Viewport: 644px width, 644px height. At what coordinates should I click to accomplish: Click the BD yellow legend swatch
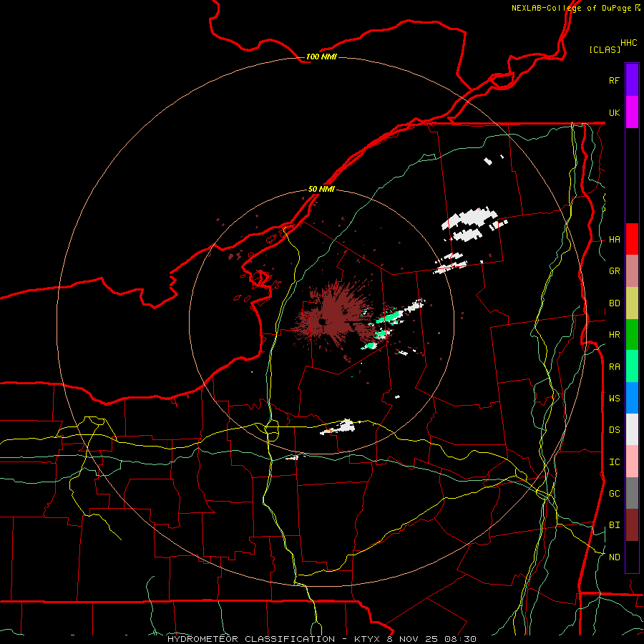[x=632, y=303]
